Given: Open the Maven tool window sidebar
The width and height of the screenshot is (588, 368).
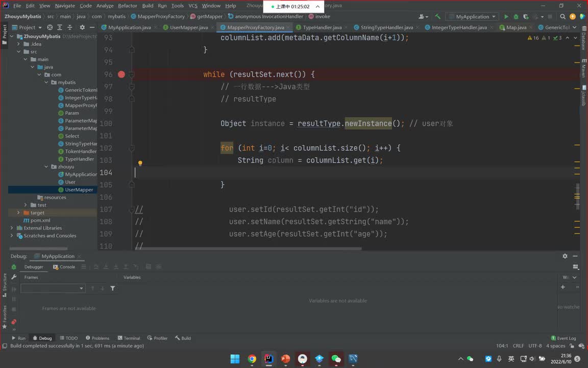Looking at the screenshot, I should (584, 67).
